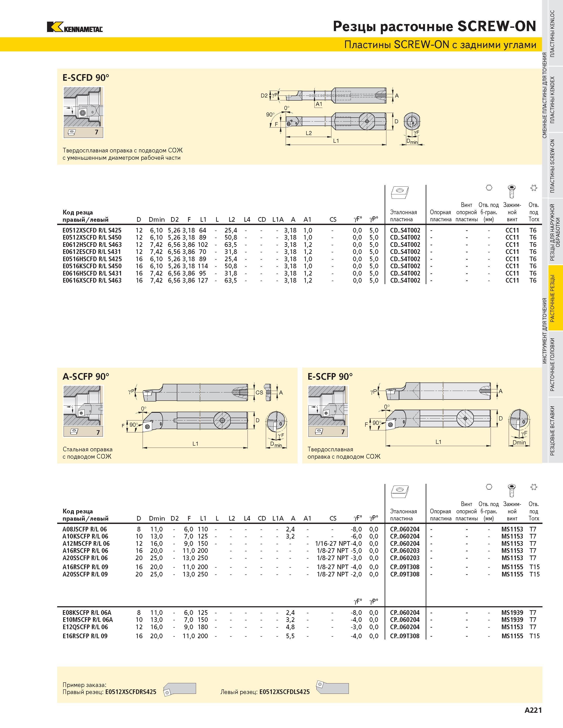The width and height of the screenshot is (563, 728).
Task: Open the РАСТОЧНЫЕ РЕЗЦЫ highlighted side tab
Action: [x=556, y=298]
